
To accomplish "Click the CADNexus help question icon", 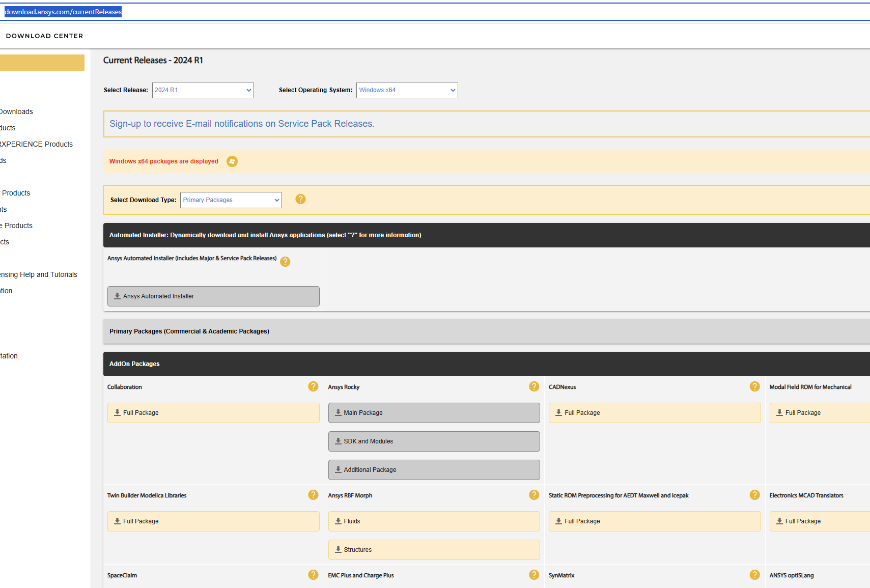I will (754, 386).
